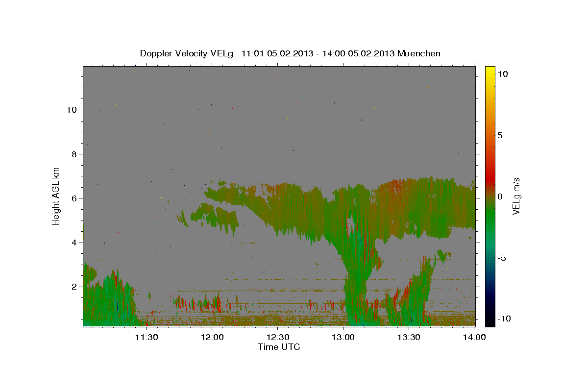Image resolution: width=588 pixels, height=392 pixels.
Task: Click the colorbar label 5
Action: pos(500,135)
